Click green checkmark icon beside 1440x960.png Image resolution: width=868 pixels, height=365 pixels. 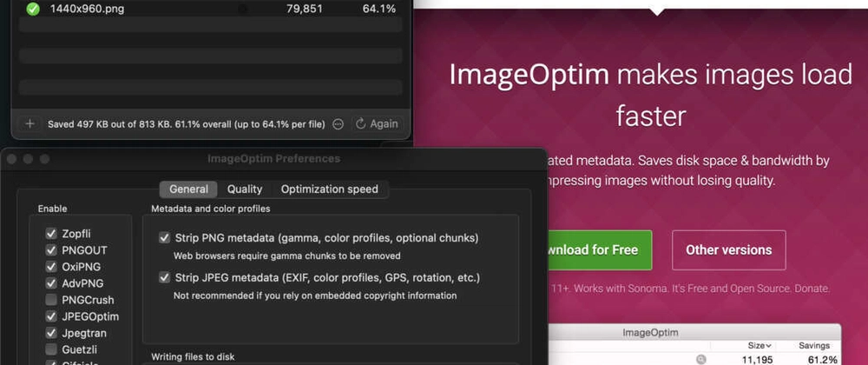tap(33, 9)
